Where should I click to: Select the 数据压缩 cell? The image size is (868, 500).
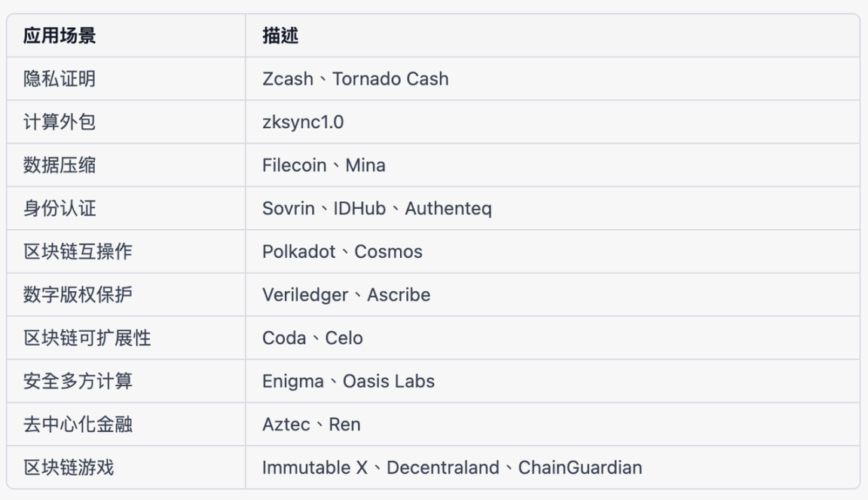click(60, 165)
